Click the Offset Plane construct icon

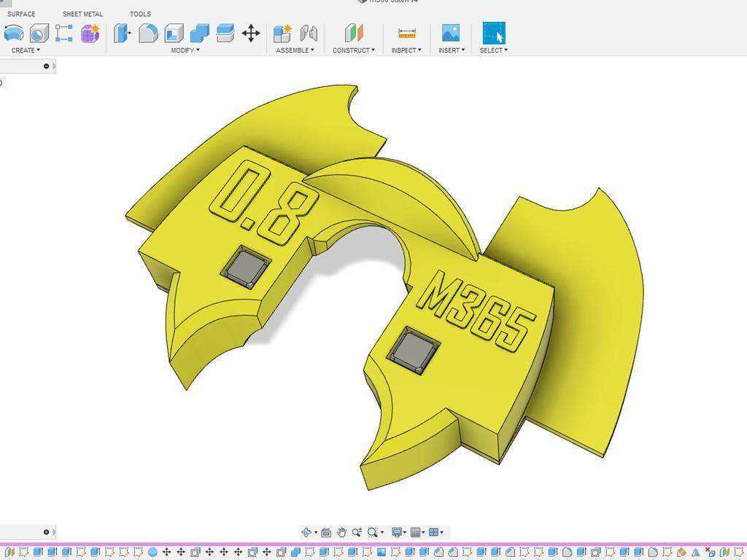coord(354,34)
